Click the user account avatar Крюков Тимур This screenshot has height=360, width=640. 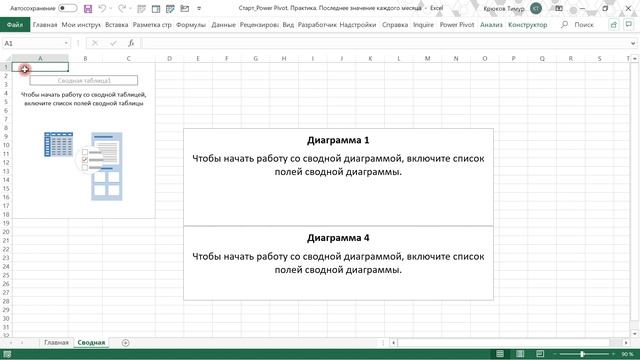click(536, 8)
